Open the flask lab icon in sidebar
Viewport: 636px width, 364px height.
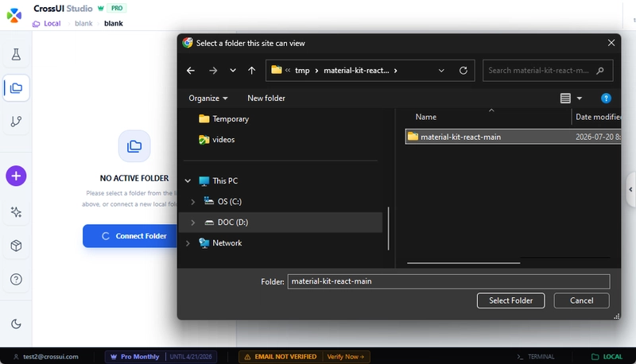click(x=16, y=54)
